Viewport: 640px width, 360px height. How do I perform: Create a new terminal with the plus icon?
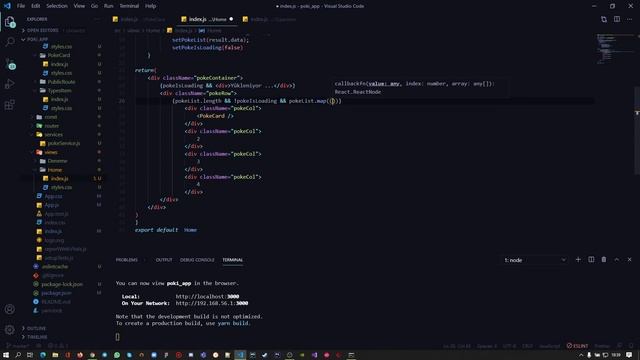[x=578, y=260]
